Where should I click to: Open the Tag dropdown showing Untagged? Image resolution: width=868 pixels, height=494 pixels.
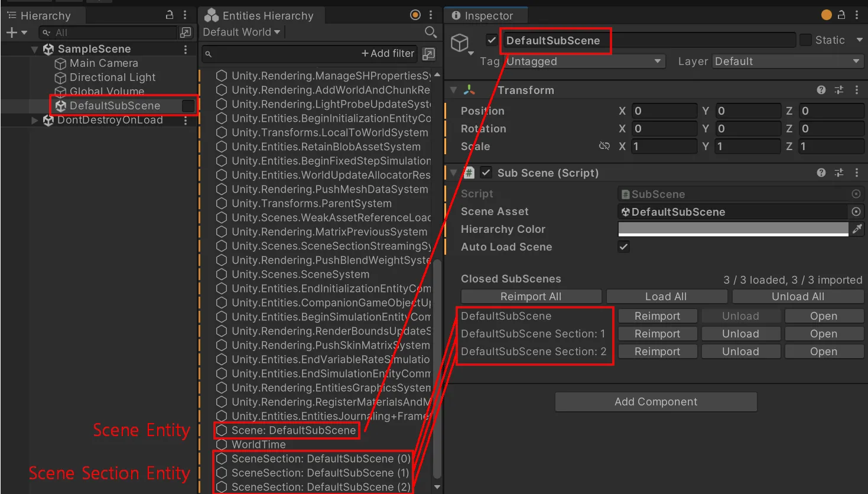pos(584,61)
